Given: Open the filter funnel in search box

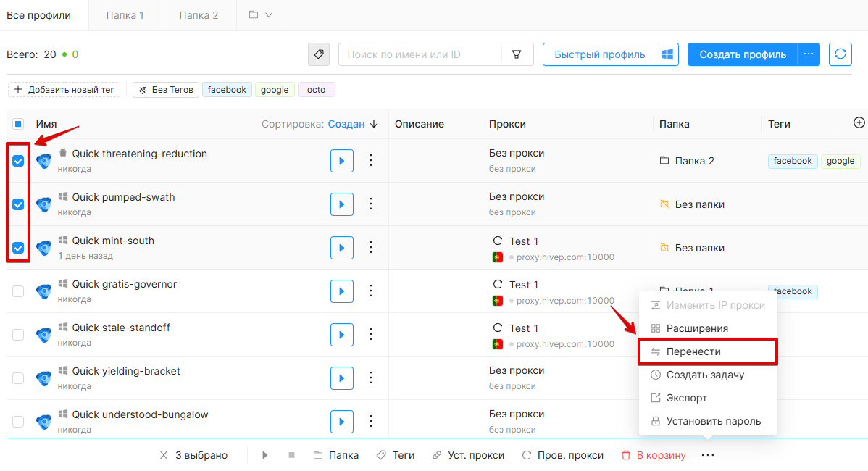Looking at the screenshot, I should point(517,54).
